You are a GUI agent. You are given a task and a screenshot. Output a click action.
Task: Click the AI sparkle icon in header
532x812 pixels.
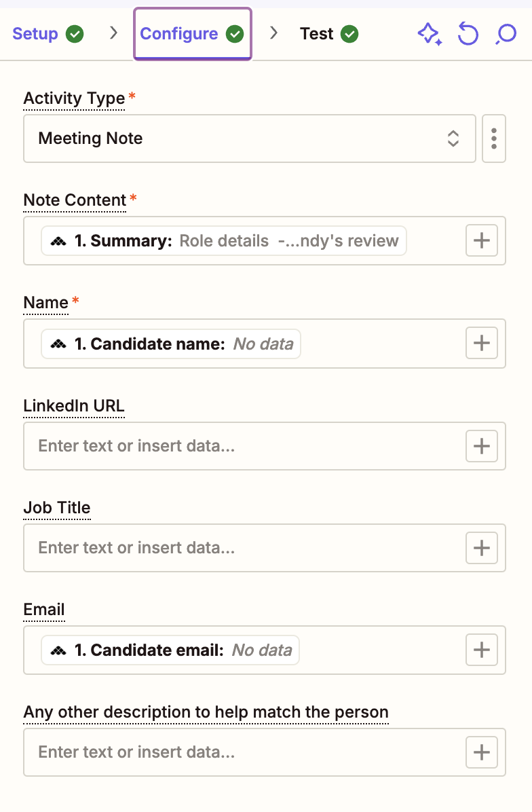pyautogui.click(x=430, y=35)
